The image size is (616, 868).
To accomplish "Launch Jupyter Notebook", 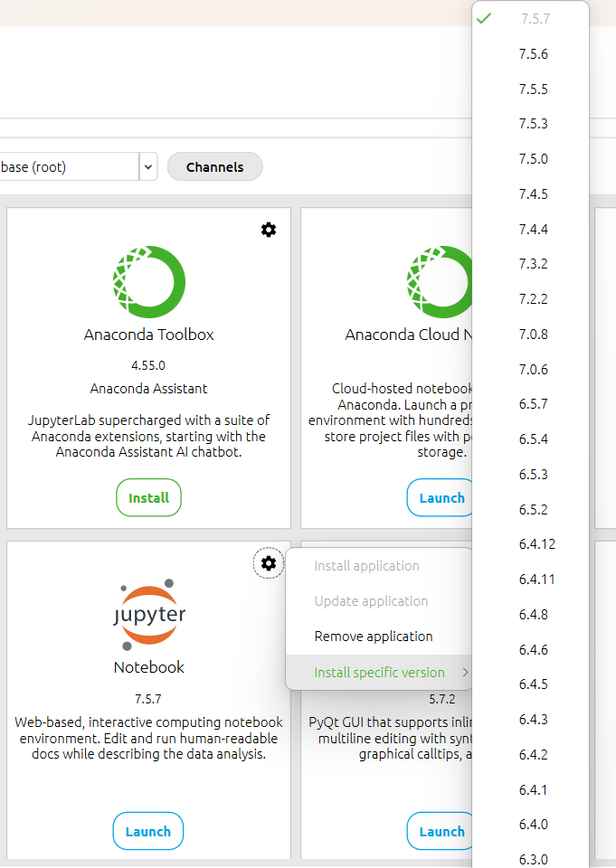I will [148, 831].
